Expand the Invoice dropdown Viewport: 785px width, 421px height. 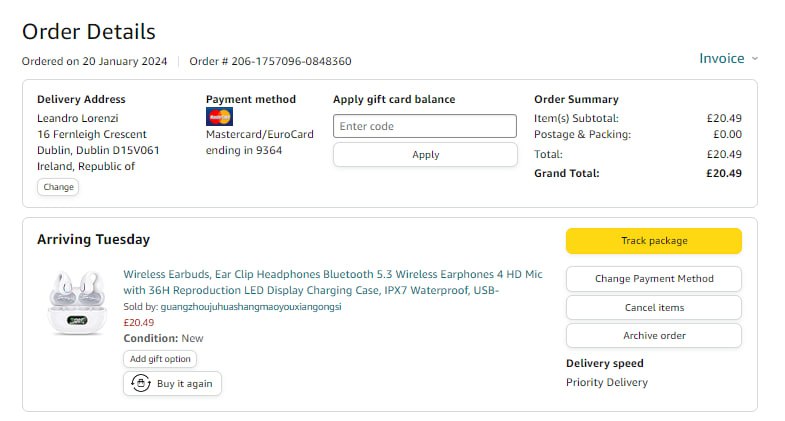pos(722,58)
